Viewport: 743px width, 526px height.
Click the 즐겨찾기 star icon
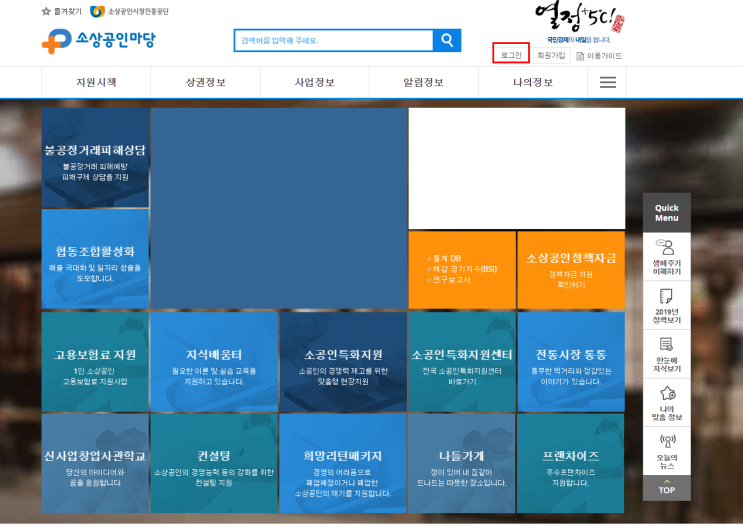click(46, 11)
